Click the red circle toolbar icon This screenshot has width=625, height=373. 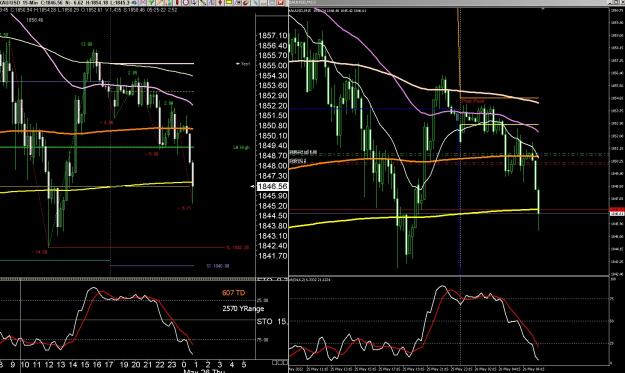tap(186, 2)
